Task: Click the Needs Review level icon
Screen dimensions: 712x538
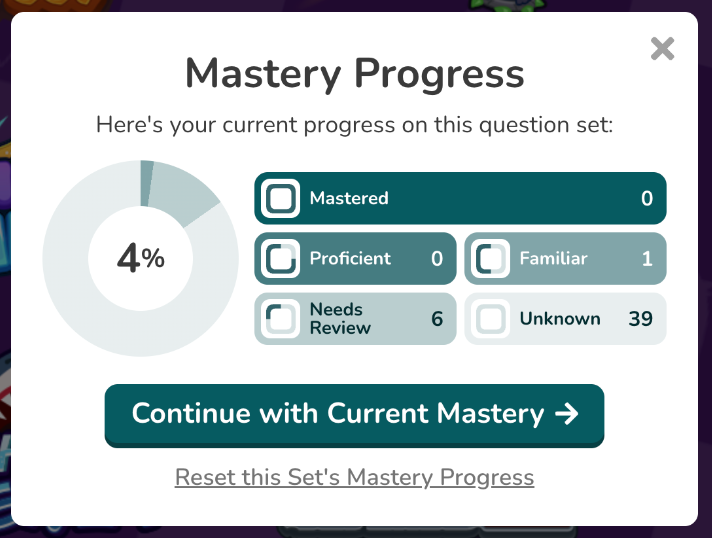Action: [281, 319]
